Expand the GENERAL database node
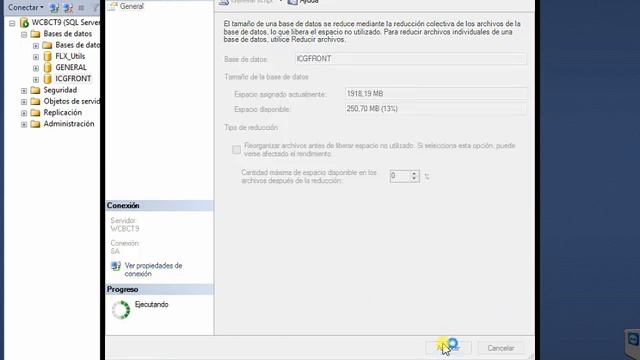Screen dimensions: 640x360 point(36,68)
